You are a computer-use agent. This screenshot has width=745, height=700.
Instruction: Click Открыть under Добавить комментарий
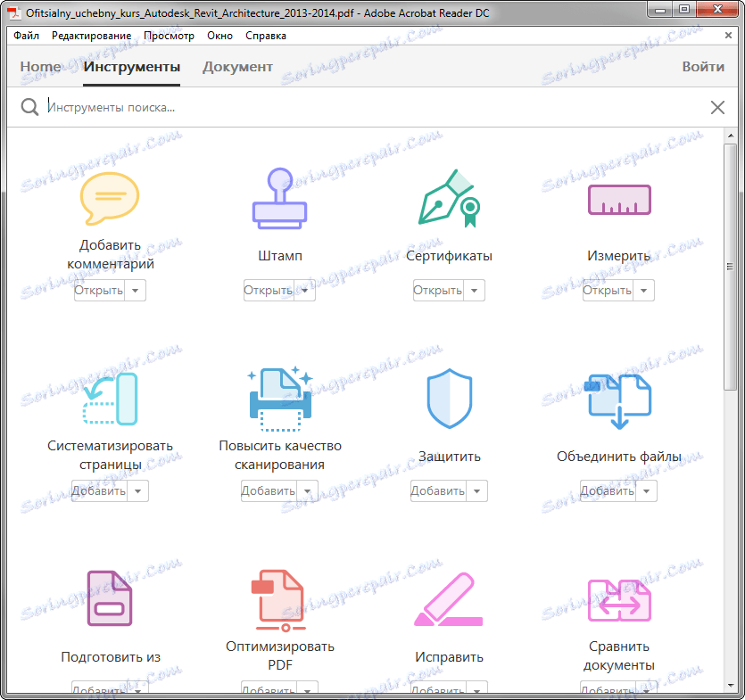[99, 290]
